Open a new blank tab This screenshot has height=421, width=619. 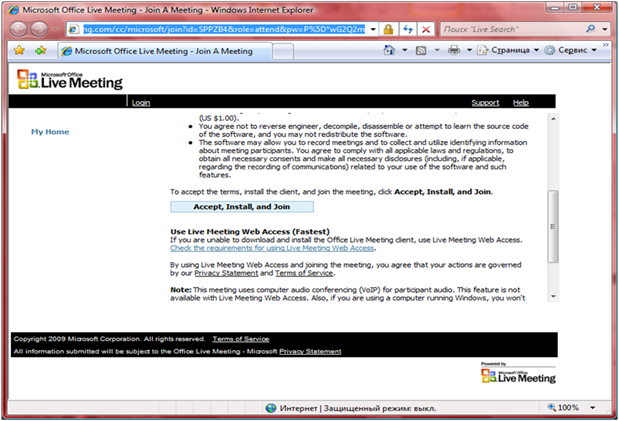[x=283, y=52]
